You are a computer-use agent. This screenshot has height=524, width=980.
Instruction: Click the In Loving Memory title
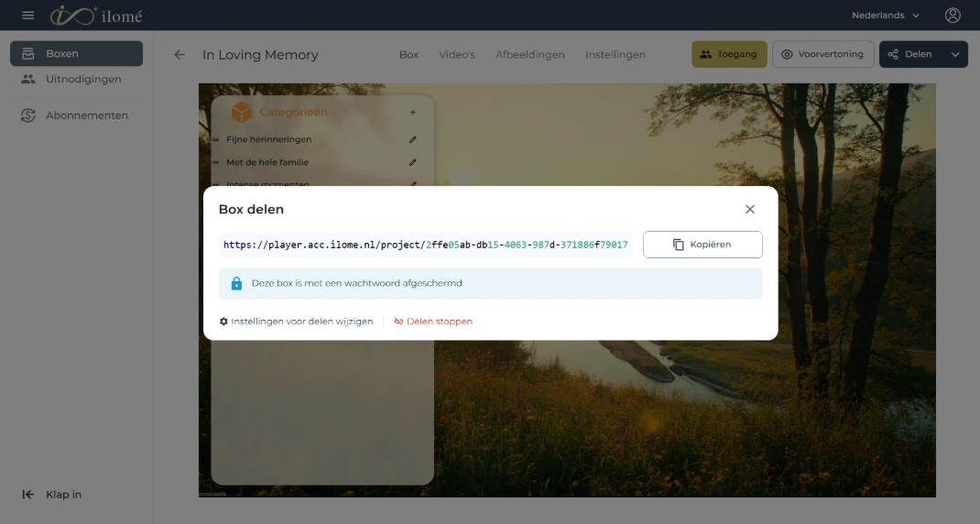tap(260, 55)
